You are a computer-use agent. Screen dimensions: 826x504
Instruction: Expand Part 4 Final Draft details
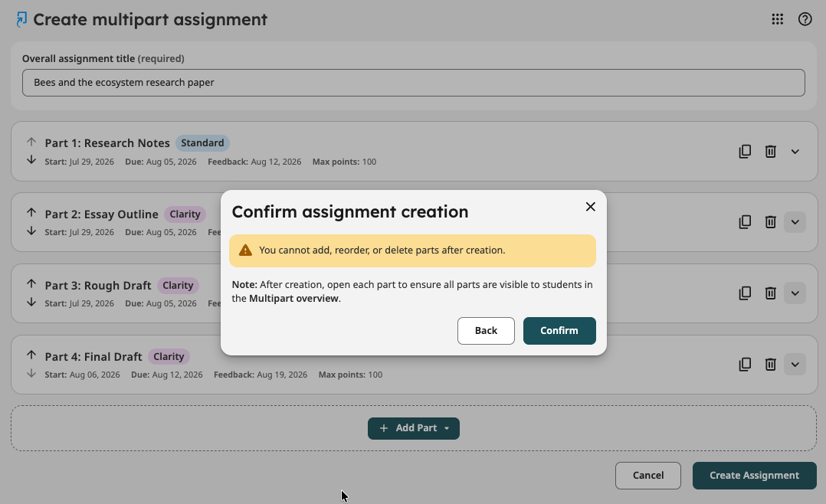click(x=795, y=365)
